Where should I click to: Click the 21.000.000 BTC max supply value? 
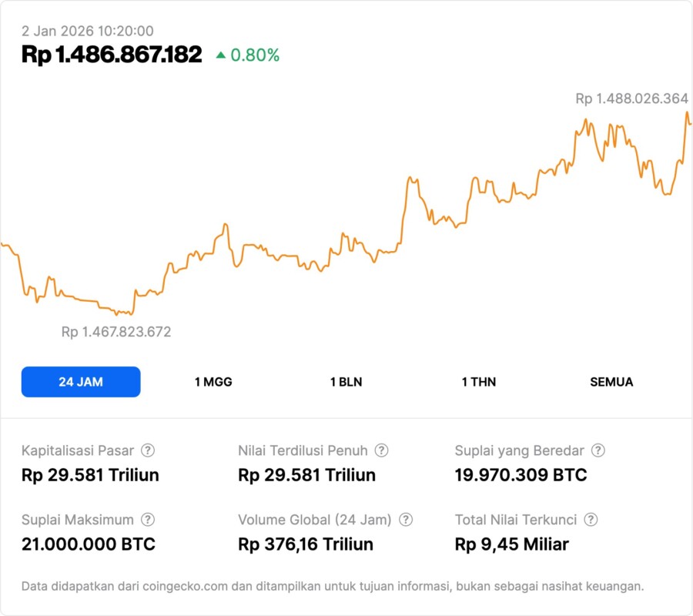click(89, 544)
